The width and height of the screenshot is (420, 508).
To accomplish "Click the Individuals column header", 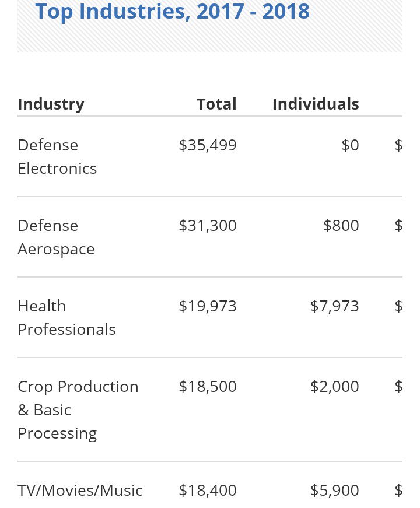I will (316, 104).
